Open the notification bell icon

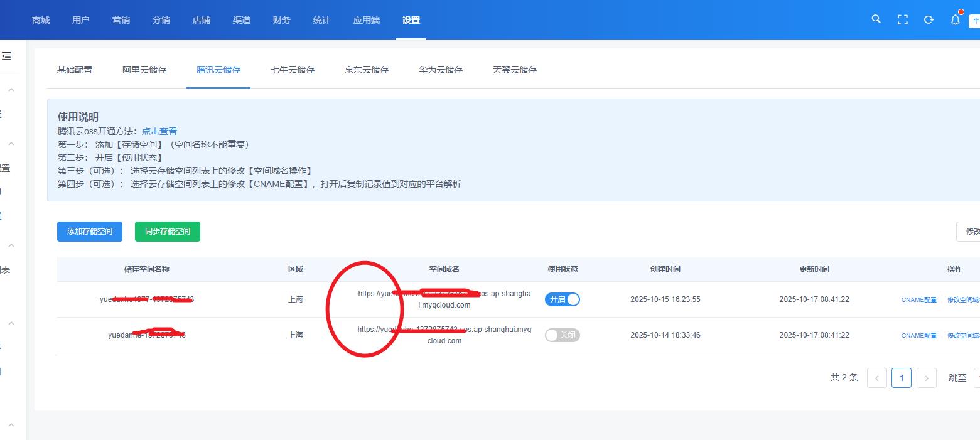955,19
